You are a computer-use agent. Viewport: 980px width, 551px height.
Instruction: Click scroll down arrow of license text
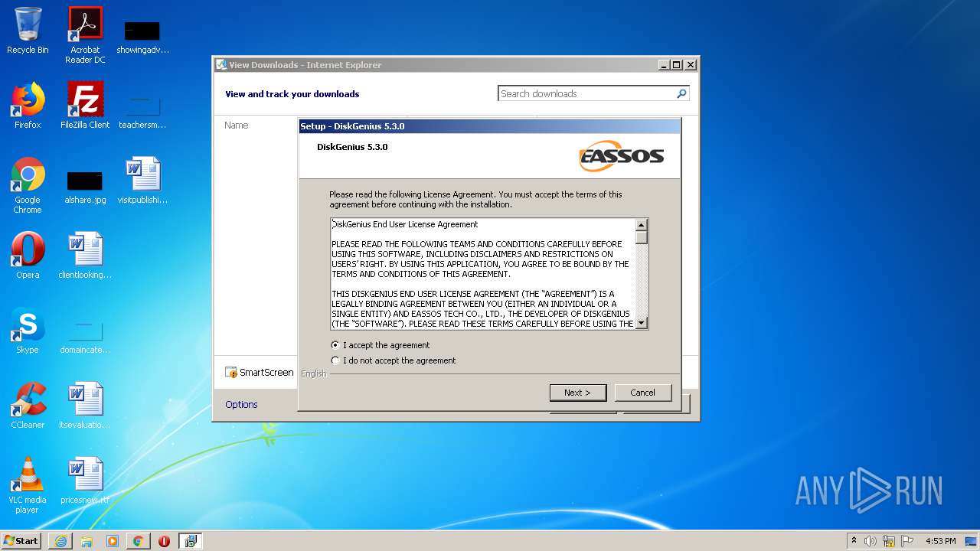pyautogui.click(x=642, y=323)
